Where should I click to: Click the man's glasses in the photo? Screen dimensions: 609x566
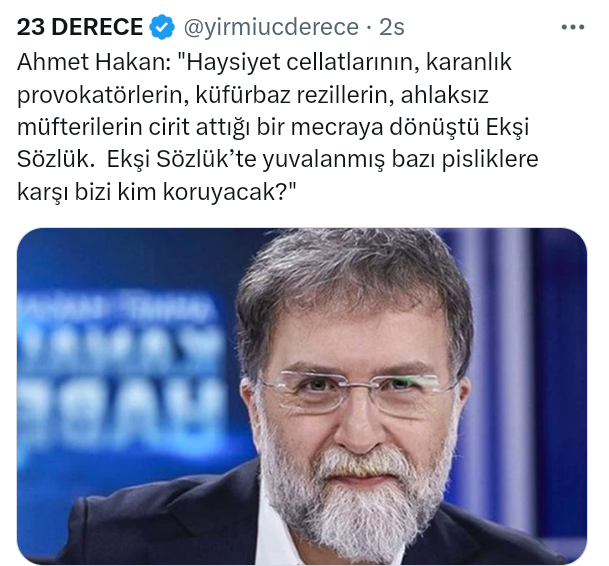[355, 392]
